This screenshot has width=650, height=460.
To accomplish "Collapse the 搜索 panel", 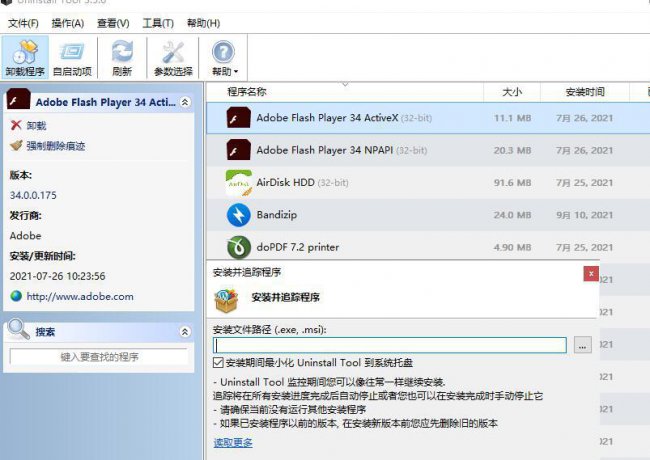I will tap(185, 332).
